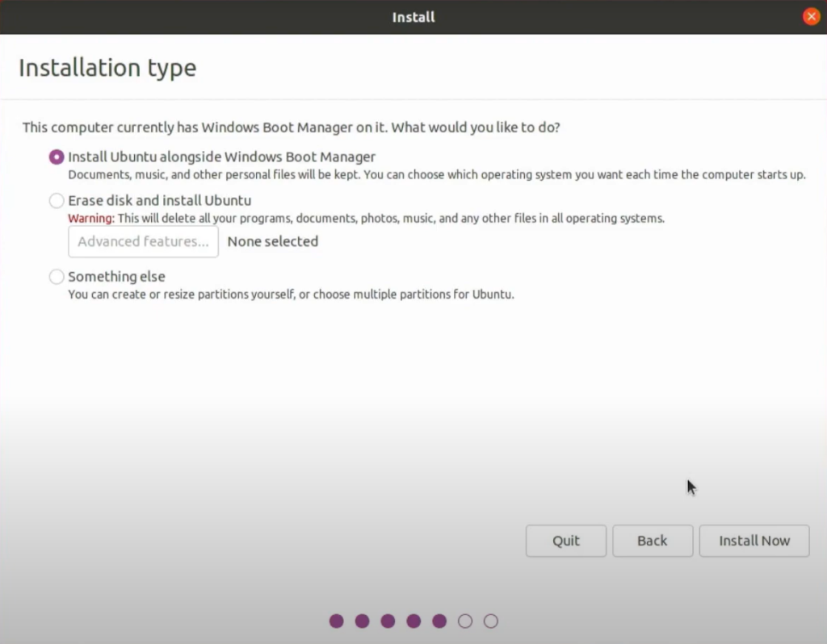The height and width of the screenshot is (644, 827).
Task: Click Install Now to proceed
Action: (754, 541)
